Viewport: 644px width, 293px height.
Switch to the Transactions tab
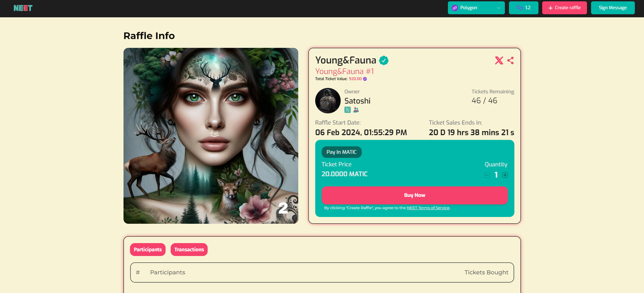(189, 250)
